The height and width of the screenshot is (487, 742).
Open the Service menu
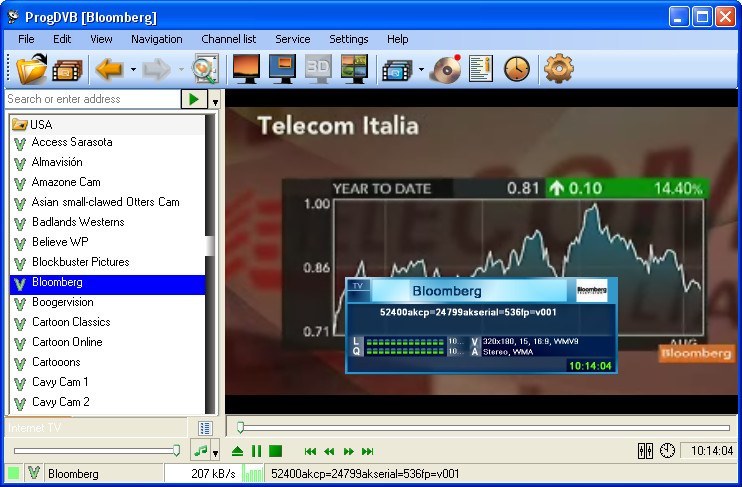pyautogui.click(x=292, y=39)
